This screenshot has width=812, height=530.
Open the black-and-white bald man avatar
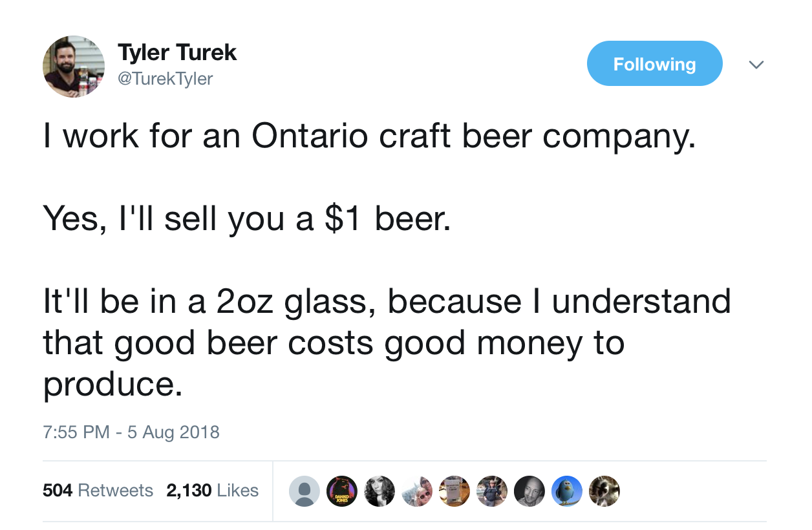[529, 491]
